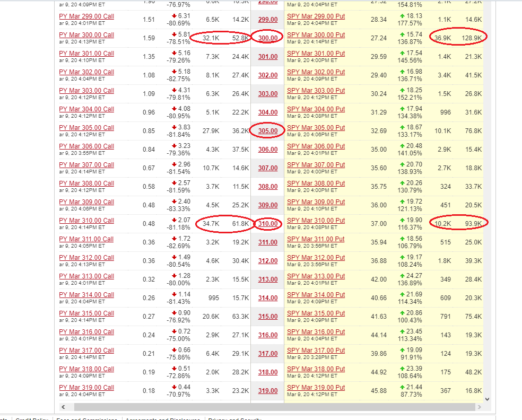Image resolution: width=522 pixels, height=420 pixels.
Task: Open the SPY Mar 305.00 Put link
Action: pyautogui.click(x=316, y=128)
